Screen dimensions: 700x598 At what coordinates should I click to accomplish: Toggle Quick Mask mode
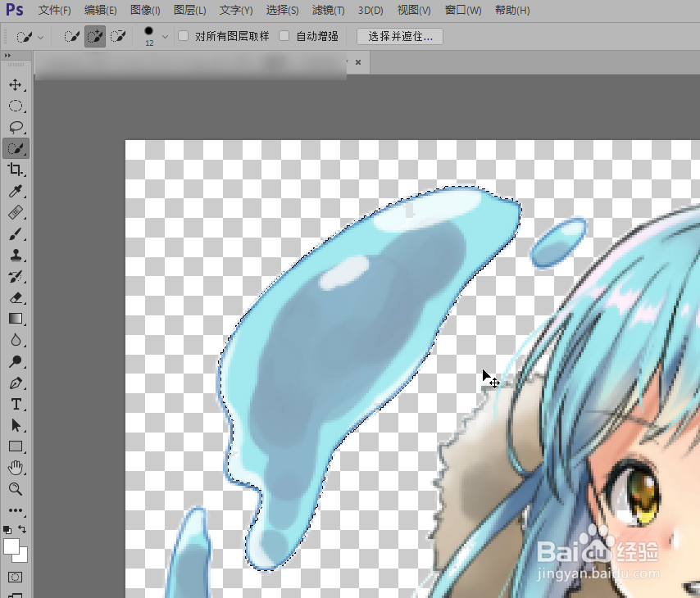[15, 577]
